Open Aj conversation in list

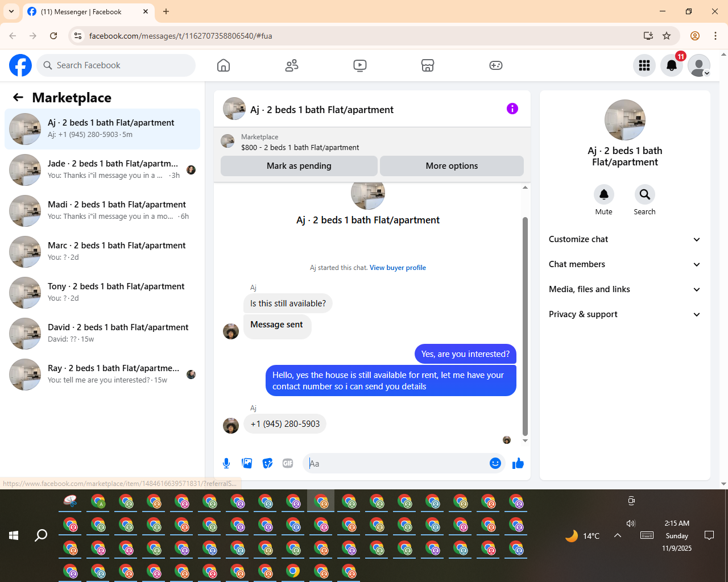[x=102, y=129]
